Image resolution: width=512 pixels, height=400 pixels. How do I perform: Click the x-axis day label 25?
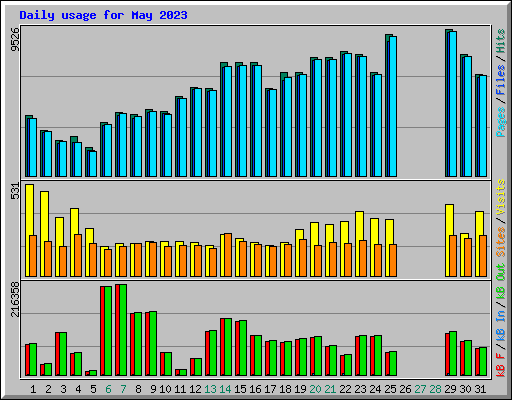coord(390,389)
